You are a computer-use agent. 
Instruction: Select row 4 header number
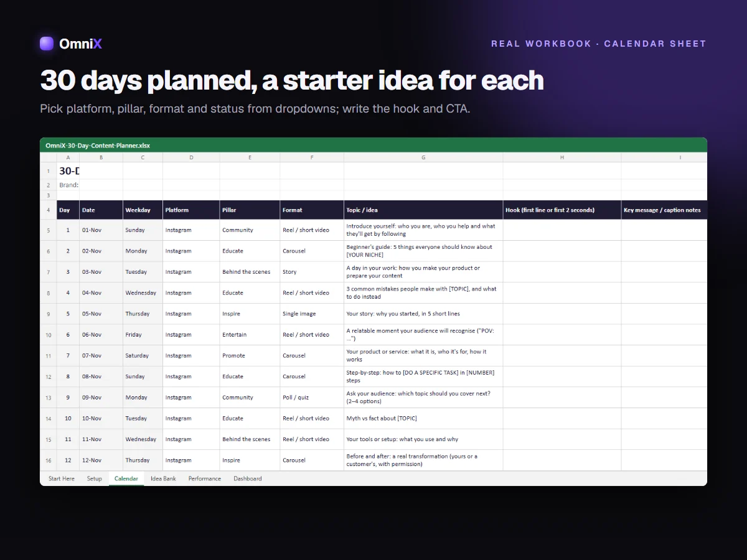(49, 210)
